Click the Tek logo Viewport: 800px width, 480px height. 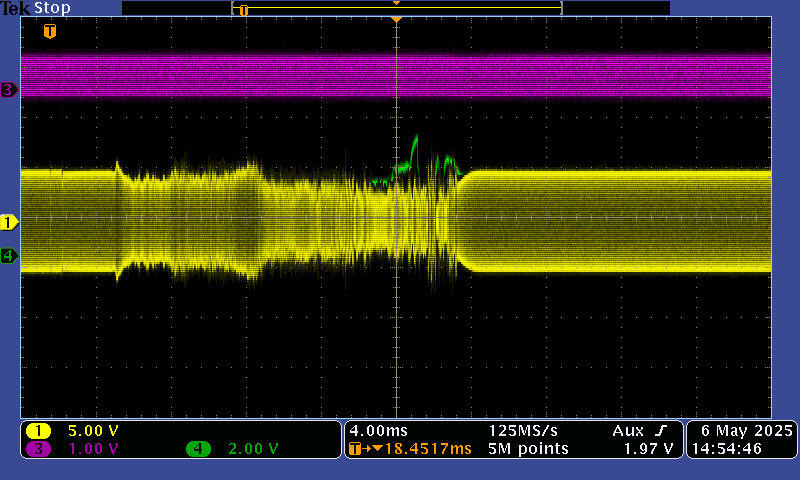click(16, 8)
